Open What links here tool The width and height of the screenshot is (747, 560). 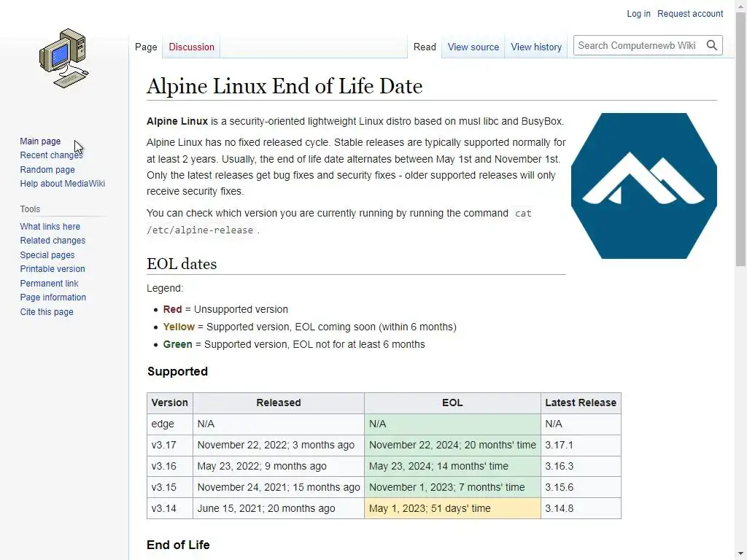click(x=50, y=227)
